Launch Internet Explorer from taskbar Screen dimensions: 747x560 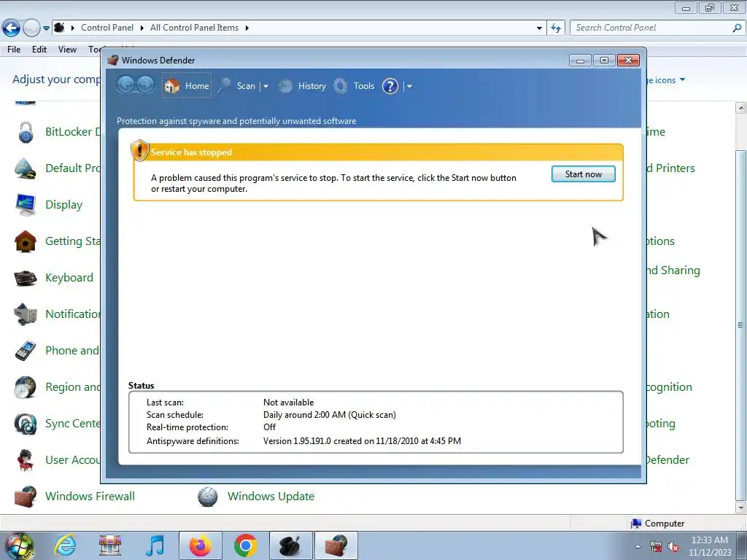pyautogui.click(x=65, y=545)
